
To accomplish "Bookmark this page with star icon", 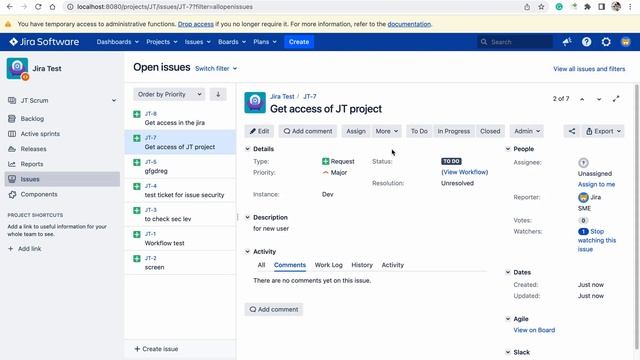I will 541,7.
